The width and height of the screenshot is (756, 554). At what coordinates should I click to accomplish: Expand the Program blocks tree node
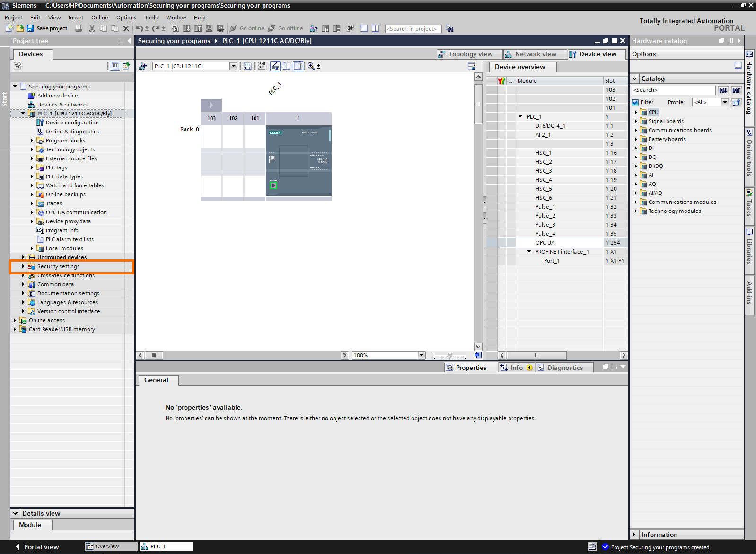(32, 141)
